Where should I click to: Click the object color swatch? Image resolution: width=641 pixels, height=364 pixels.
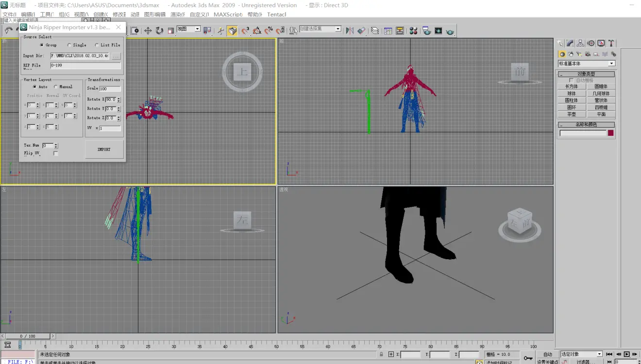pyautogui.click(x=610, y=133)
